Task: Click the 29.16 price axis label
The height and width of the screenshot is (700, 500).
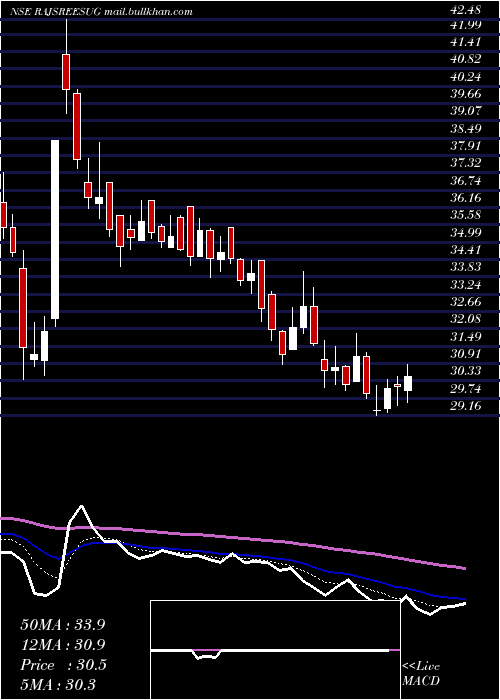Action: pos(465,406)
